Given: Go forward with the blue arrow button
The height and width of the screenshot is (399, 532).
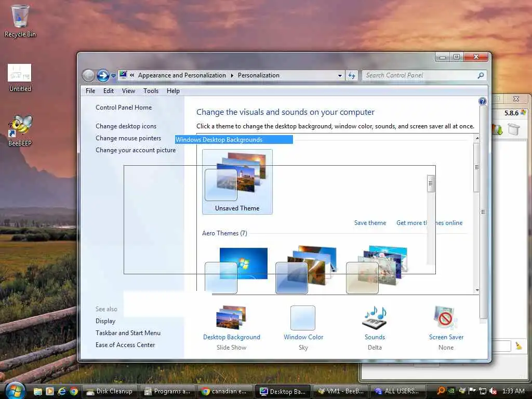Looking at the screenshot, I should pyautogui.click(x=103, y=75).
